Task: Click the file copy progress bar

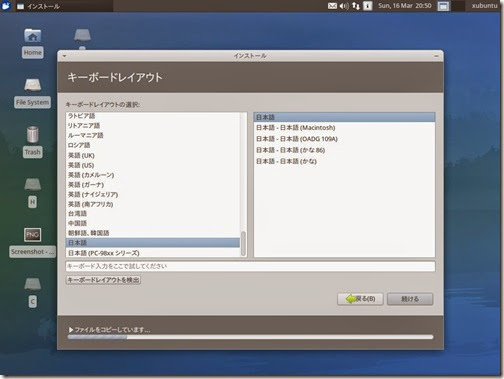Action: pyautogui.click(x=250, y=337)
